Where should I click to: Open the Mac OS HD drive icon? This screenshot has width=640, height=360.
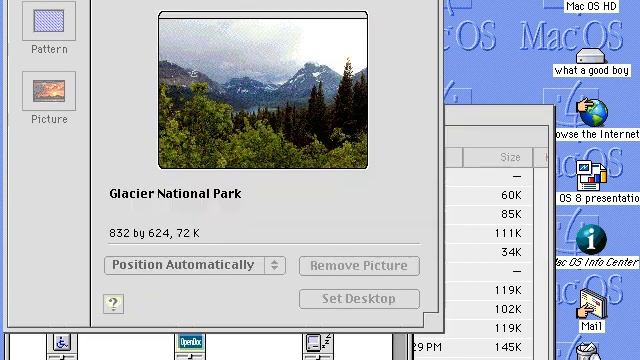pyautogui.click(x=591, y=6)
